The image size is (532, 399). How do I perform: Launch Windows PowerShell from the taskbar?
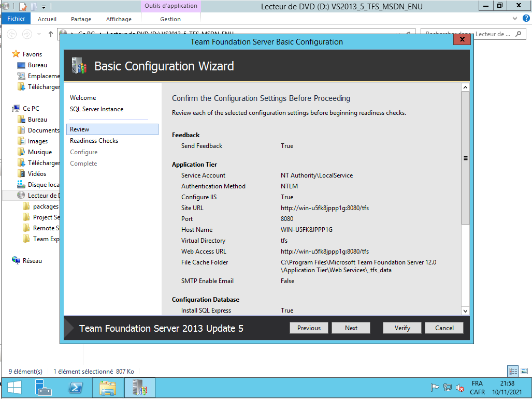point(75,388)
